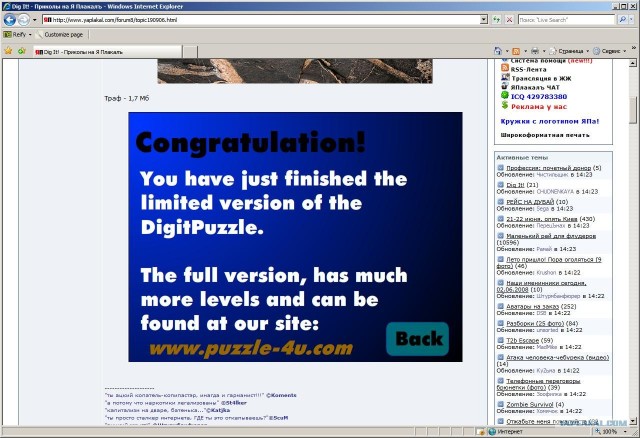The width and height of the screenshot is (640, 438).
Task: Stop loading with the red X icon
Action: [x=509, y=20]
